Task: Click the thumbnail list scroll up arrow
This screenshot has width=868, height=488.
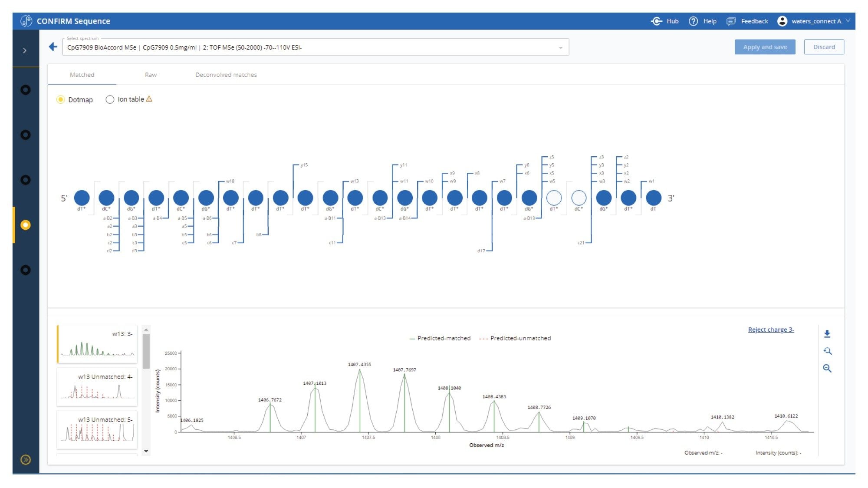Action: coord(146,330)
